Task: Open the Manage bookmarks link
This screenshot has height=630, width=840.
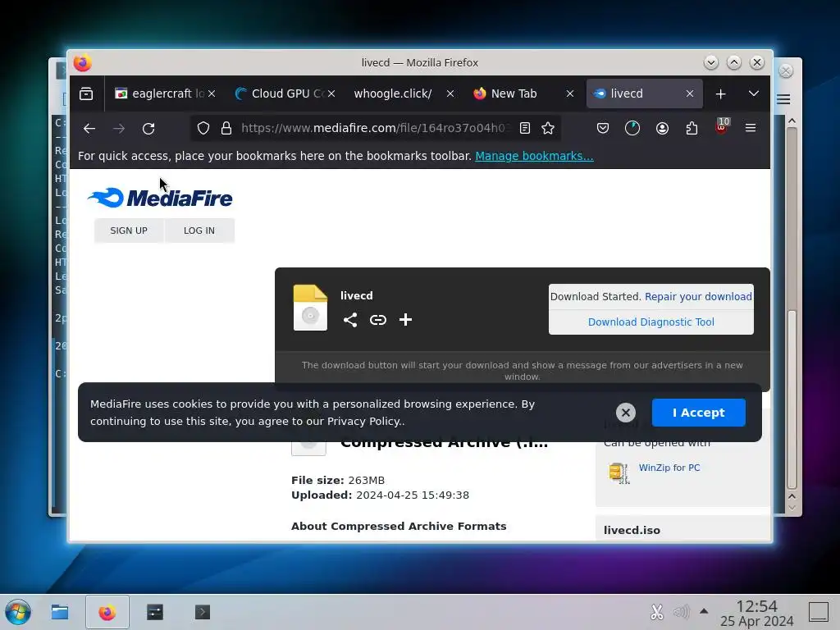Action: coord(534,156)
